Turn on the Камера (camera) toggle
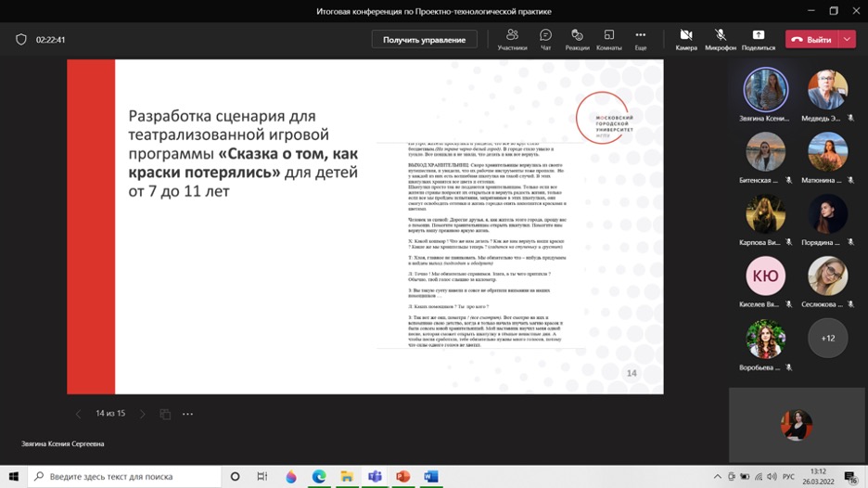This screenshot has height=488, width=868. pos(686,39)
